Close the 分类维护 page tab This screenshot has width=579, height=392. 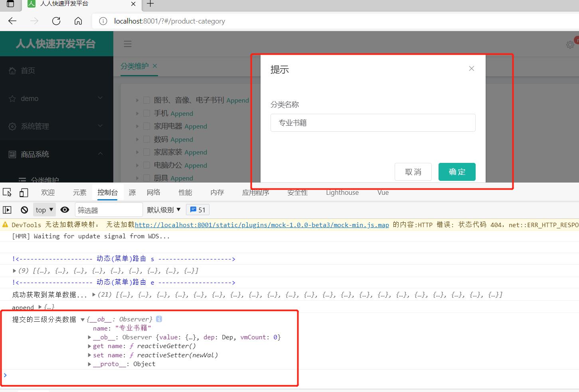(x=155, y=66)
